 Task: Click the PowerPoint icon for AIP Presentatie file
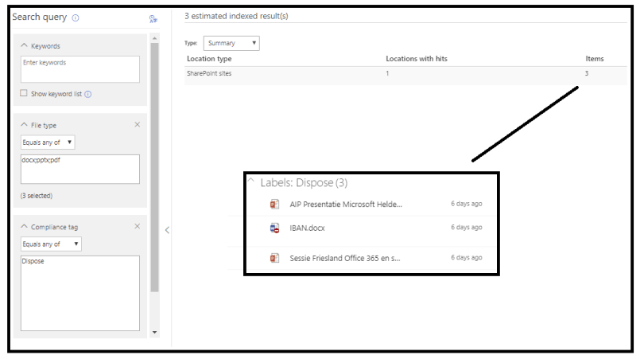pos(274,204)
